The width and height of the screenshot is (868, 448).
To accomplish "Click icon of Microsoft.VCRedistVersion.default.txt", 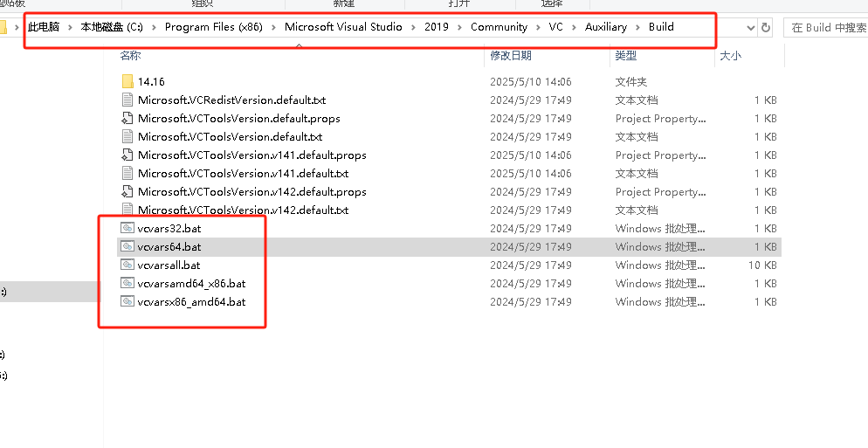I will pyautogui.click(x=127, y=100).
